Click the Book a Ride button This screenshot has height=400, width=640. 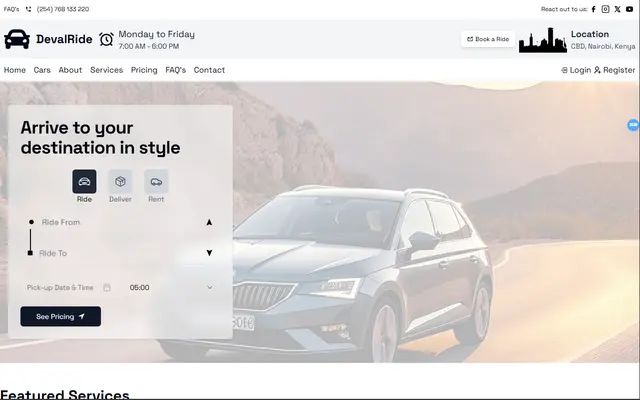tap(488, 39)
